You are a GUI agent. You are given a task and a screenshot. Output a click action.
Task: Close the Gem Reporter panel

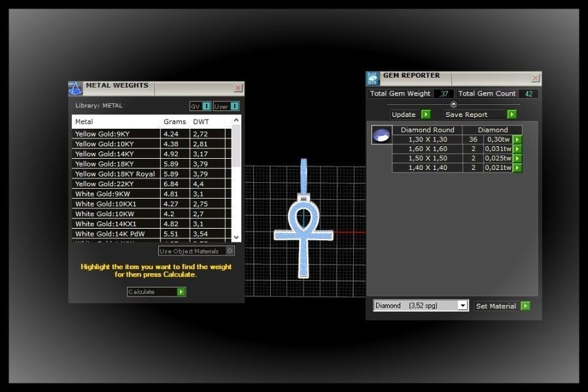click(x=535, y=78)
